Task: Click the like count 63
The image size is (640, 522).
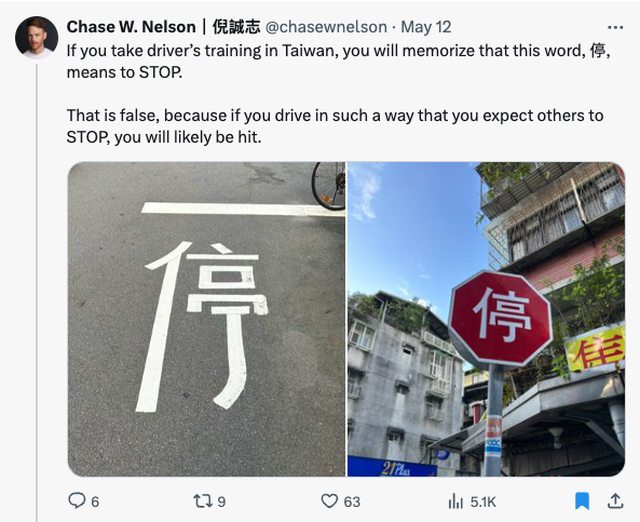Action: tap(352, 502)
